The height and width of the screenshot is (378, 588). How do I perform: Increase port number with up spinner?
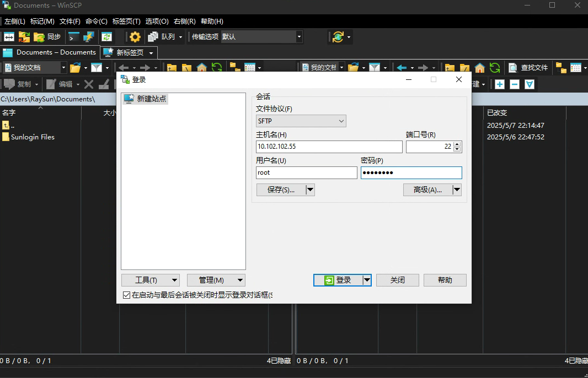coord(457,144)
